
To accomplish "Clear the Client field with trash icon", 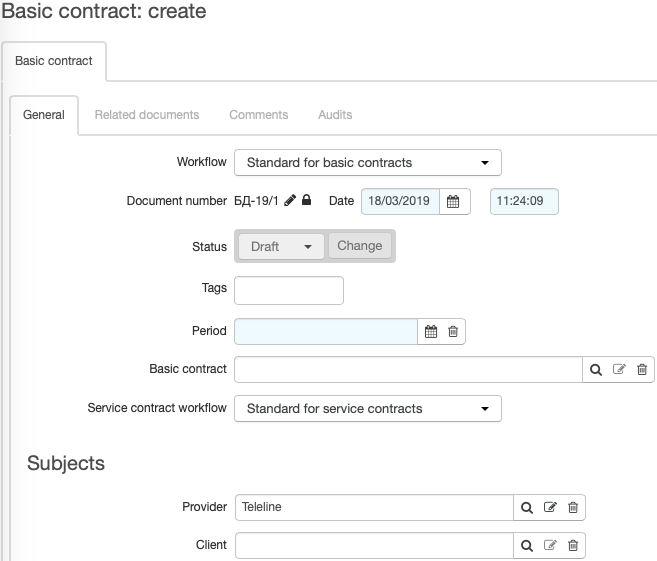I will click(573, 545).
